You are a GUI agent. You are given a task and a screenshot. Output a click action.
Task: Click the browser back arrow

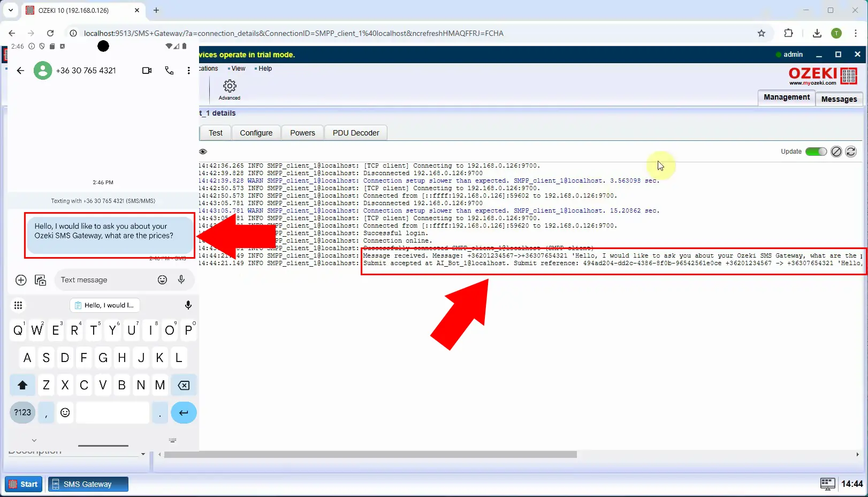(x=12, y=33)
